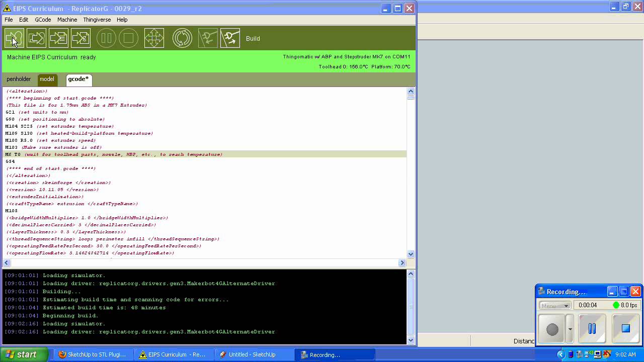This screenshot has height=362, width=644.
Task: Stop the screen recording
Action: [625, 329]
